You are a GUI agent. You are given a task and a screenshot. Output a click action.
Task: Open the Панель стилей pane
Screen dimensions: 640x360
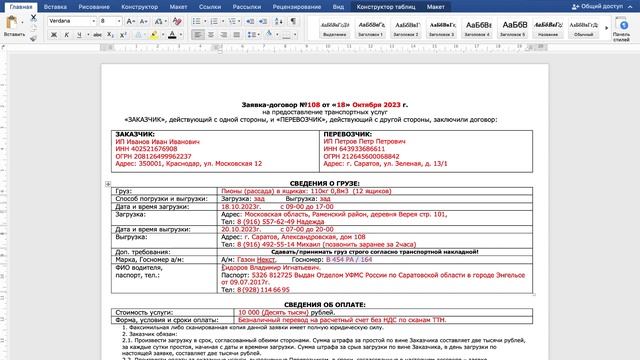tap(621, 29)
